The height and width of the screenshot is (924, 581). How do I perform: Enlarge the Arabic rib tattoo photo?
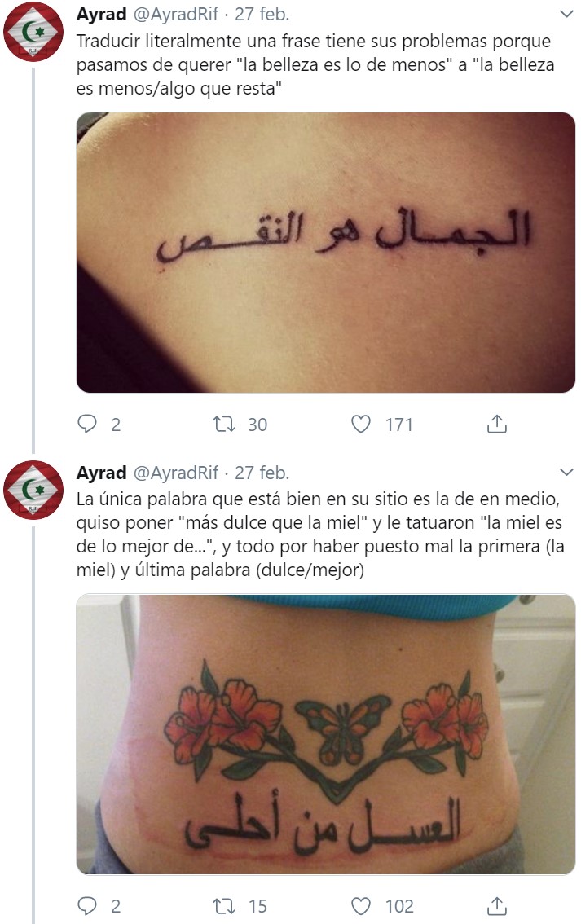[x=325, y=253]
